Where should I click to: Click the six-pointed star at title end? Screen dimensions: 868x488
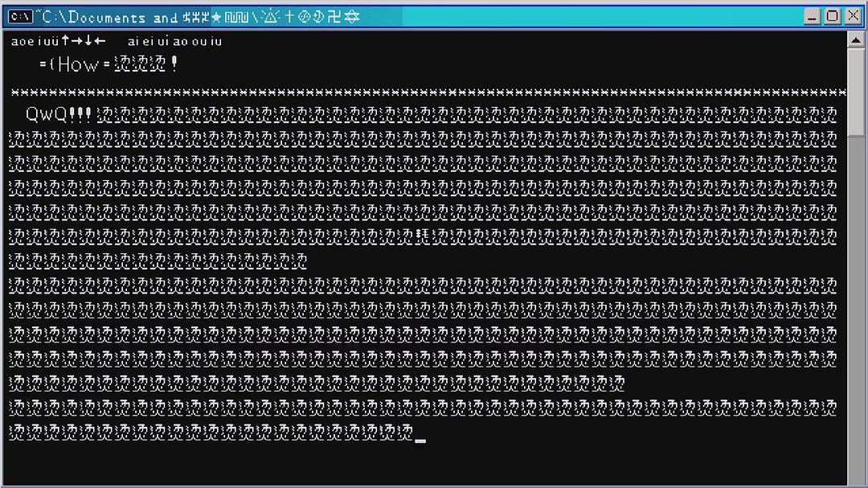(352, 17)
